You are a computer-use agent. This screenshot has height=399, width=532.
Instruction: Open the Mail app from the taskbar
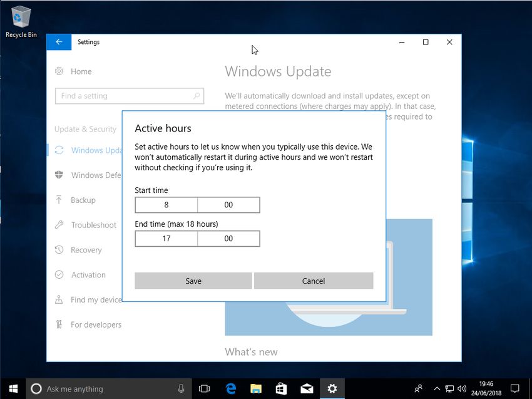[307, 388]
